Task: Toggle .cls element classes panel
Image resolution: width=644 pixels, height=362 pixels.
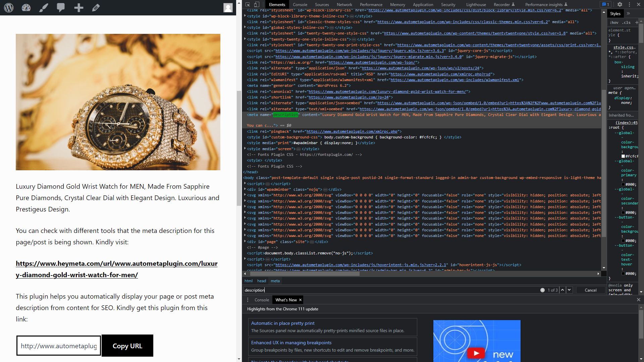Action: 626,22
